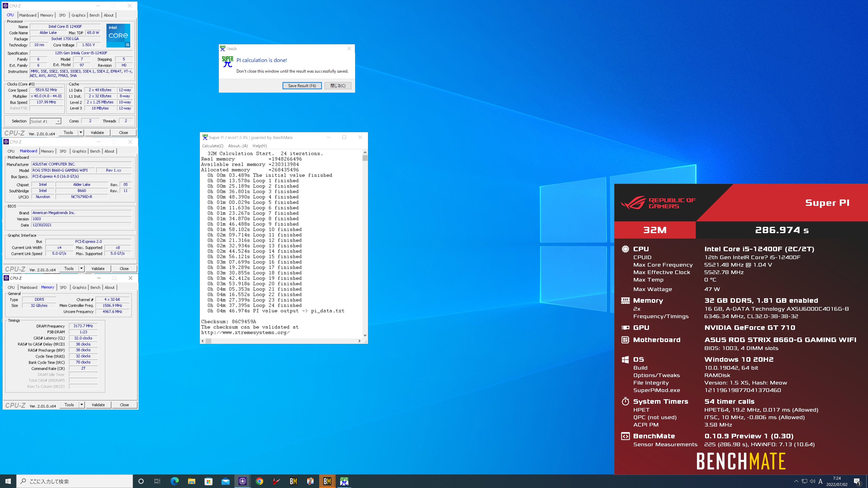Open the taskbar clock showing 7:24

837,481
